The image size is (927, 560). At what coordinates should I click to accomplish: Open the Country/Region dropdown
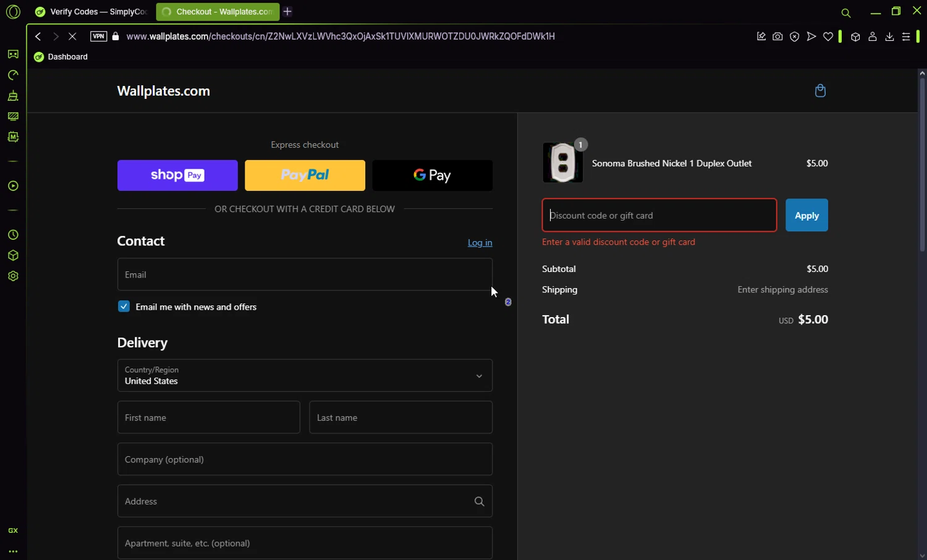305,376
